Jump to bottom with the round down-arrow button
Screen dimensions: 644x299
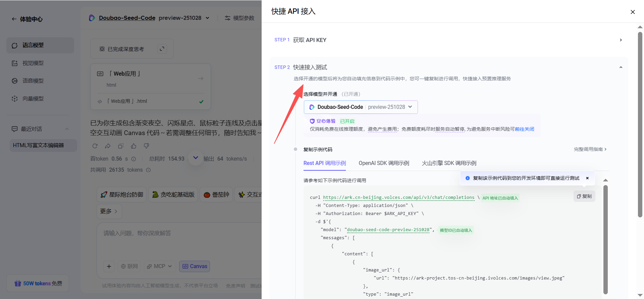click(x=196, y=158)
